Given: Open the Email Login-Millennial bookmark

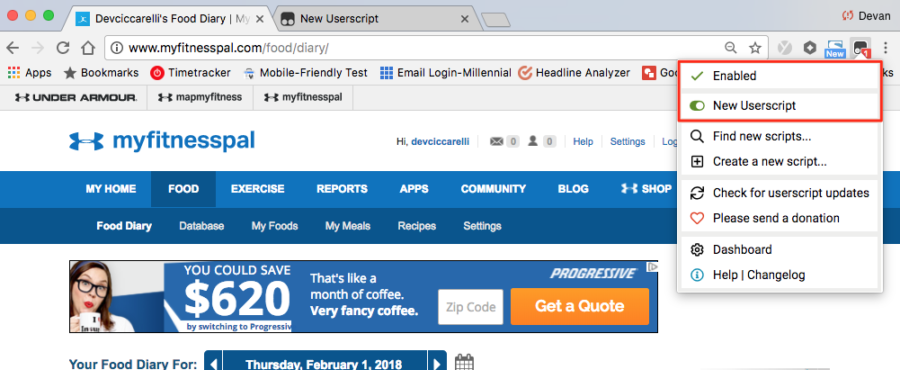Looking at the screenshot, I should click(x=445, y=73).
